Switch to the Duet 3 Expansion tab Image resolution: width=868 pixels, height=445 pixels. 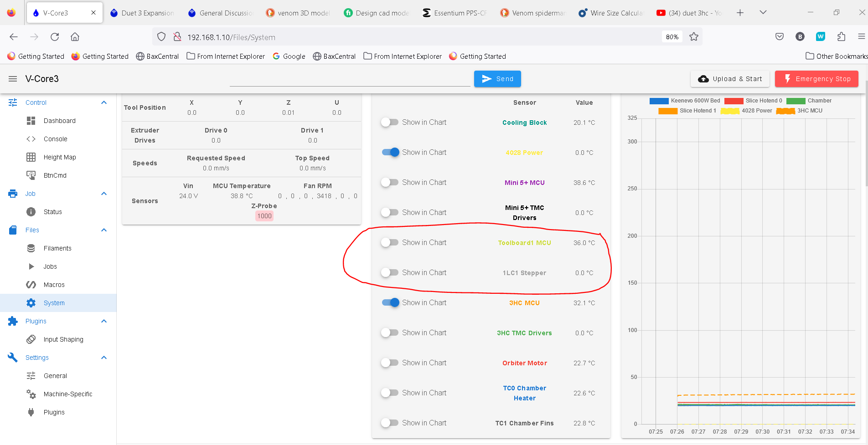142,13
